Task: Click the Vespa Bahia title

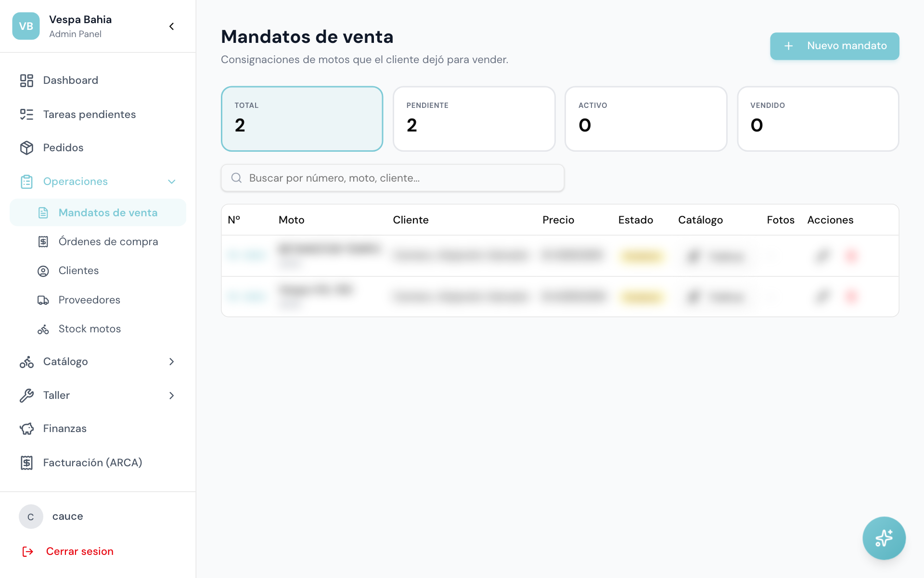Action: tap(80, 20)
